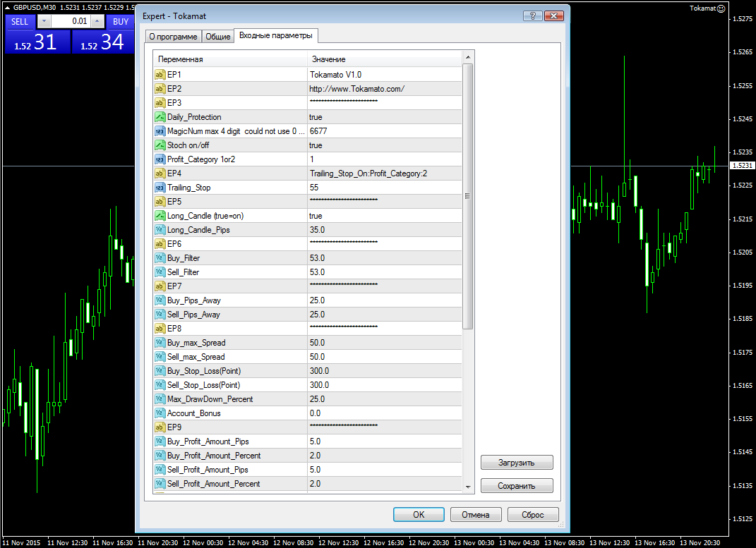Screen dimensions: 756x548
Task: Toggle the Stoch on/off true value
Action: pos(316,145)
